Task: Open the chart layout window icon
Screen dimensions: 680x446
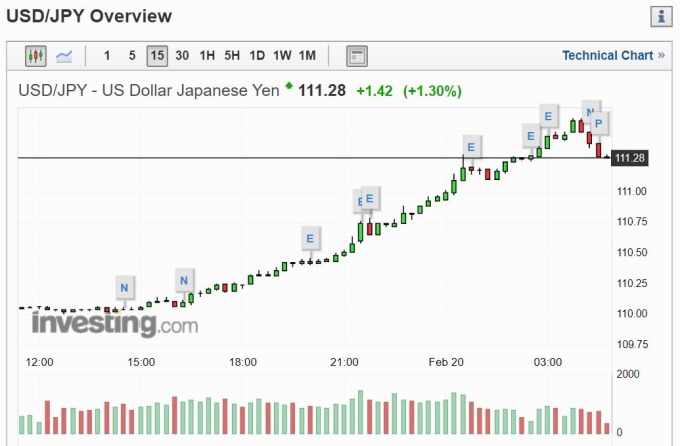Action: [357, 56]
